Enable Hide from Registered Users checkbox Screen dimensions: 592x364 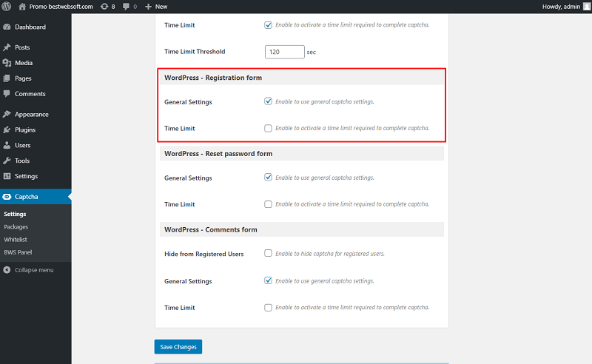click(x=268, y=253)
